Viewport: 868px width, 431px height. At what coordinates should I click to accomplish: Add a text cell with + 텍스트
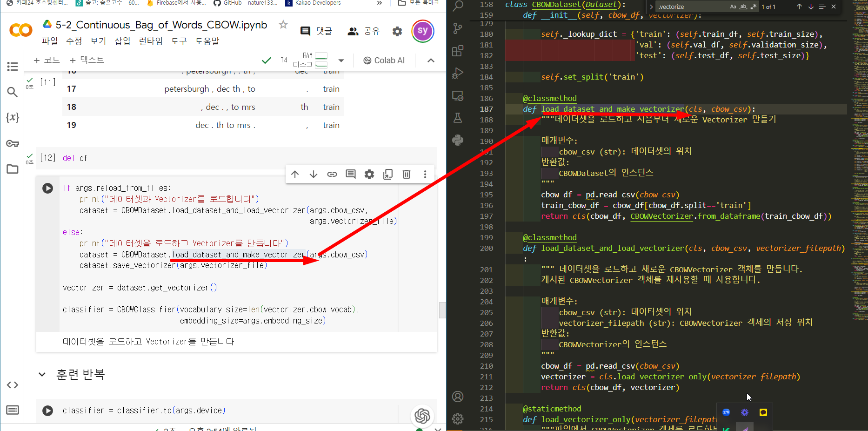(87, 60)
